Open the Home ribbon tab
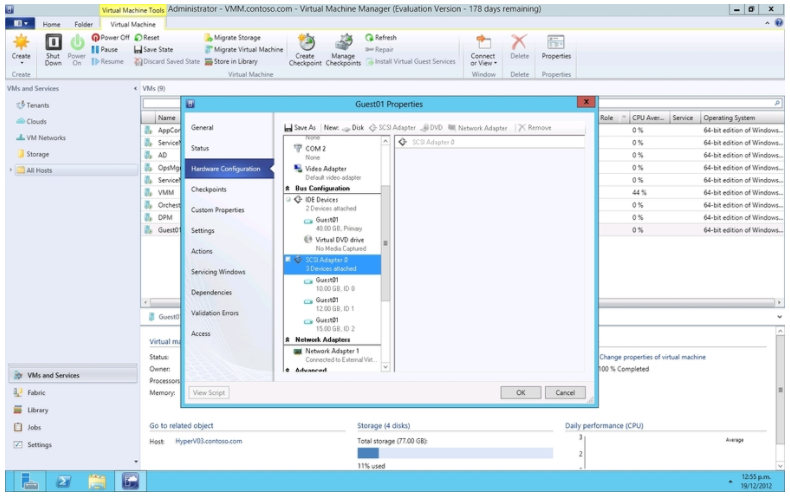The image size is (790, 498). 51,24
